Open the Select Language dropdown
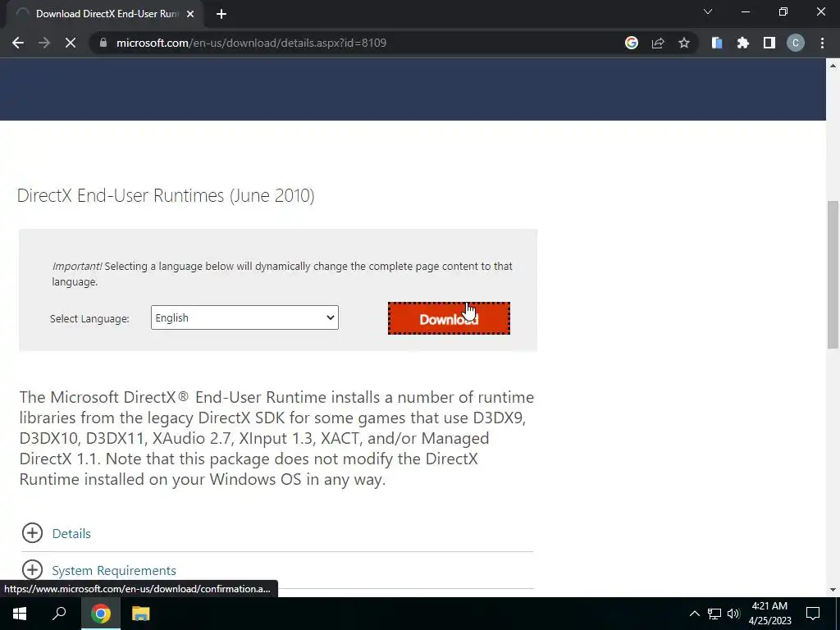The width and height of the screenshot is (840, 630). (244, 317)
